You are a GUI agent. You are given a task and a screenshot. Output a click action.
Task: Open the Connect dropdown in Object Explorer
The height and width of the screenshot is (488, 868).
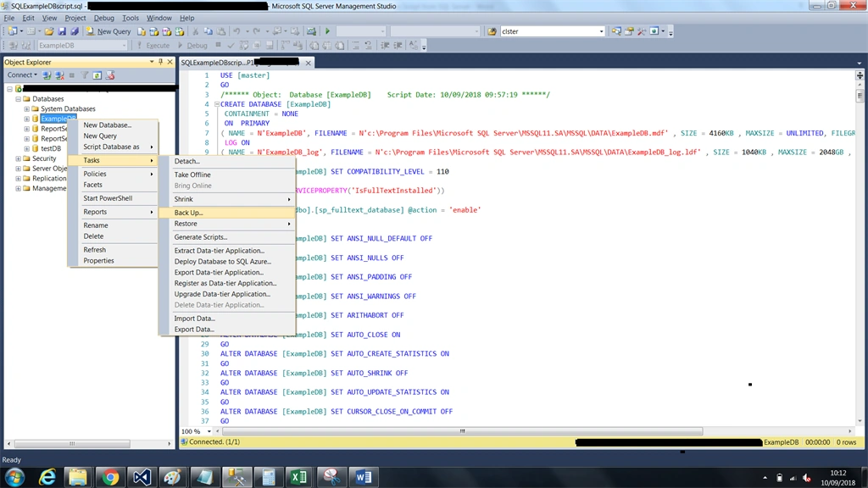coord(22,75)
